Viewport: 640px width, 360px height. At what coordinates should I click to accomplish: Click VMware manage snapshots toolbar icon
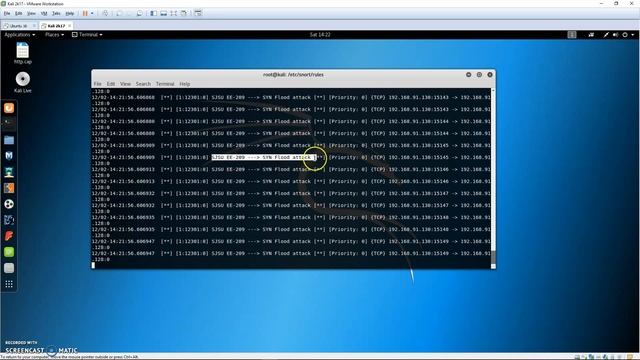139,13
